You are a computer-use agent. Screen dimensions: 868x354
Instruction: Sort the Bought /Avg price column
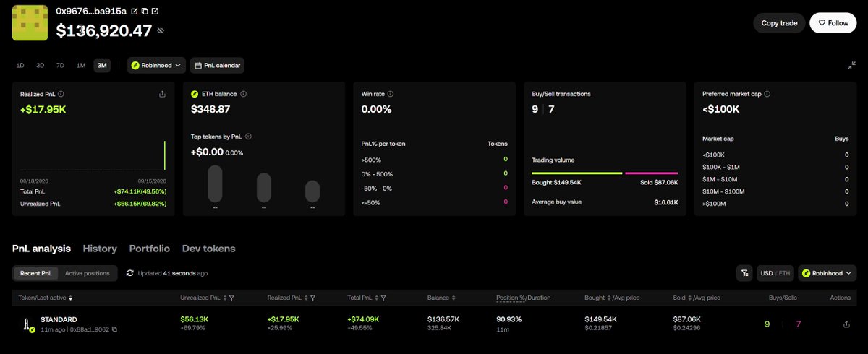point(609,298)
